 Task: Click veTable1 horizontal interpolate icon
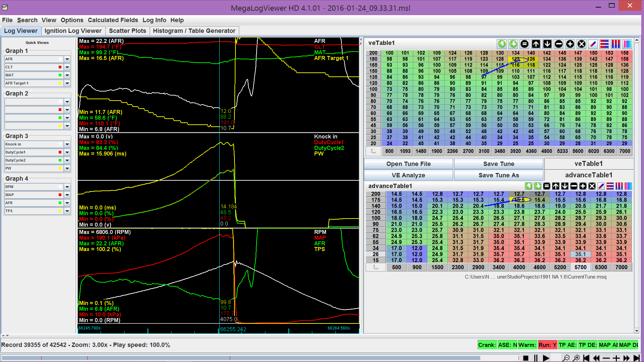click(x=604, y=44)
